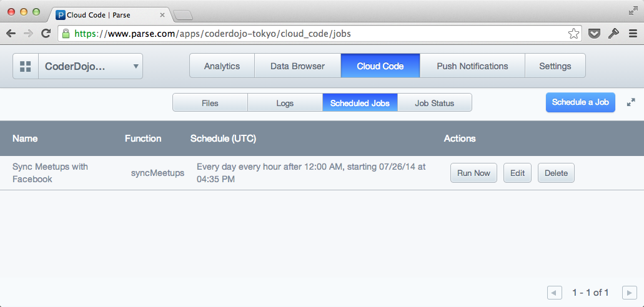
Task: Open a new browser tab
Action: click(183, 15)
